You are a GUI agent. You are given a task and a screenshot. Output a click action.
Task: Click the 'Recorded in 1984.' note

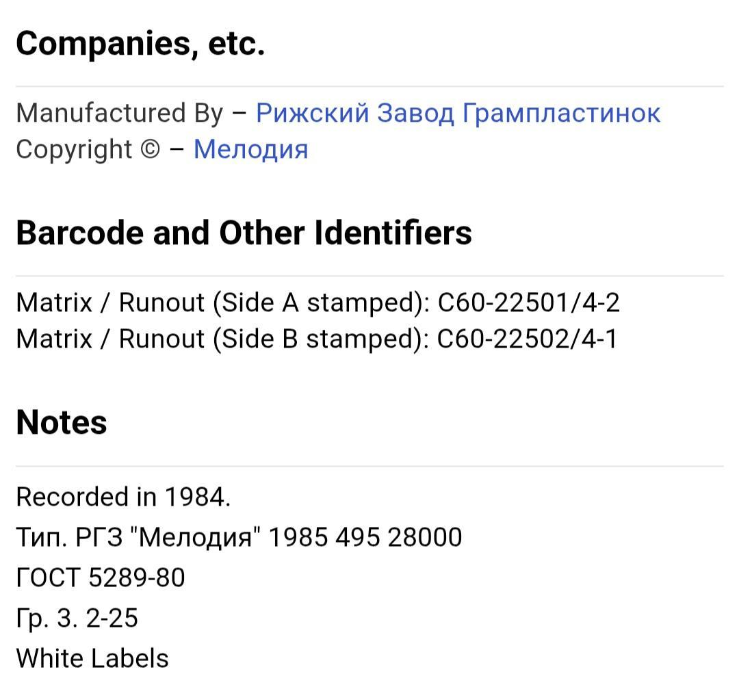click(123, 497)
